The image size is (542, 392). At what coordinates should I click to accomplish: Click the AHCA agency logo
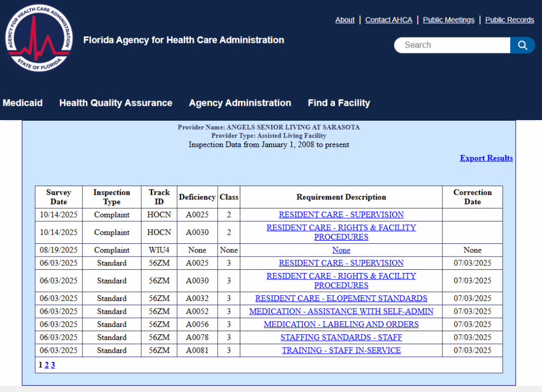(39, 39)
